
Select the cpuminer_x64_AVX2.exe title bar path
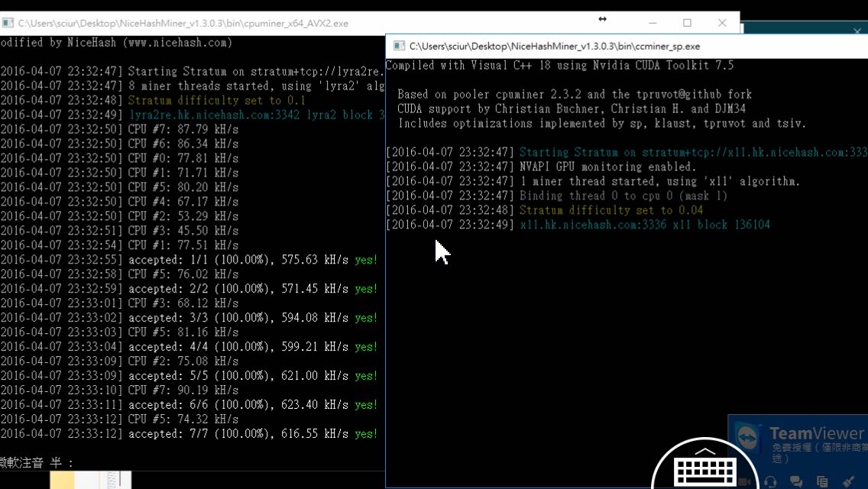click(183, 23)
